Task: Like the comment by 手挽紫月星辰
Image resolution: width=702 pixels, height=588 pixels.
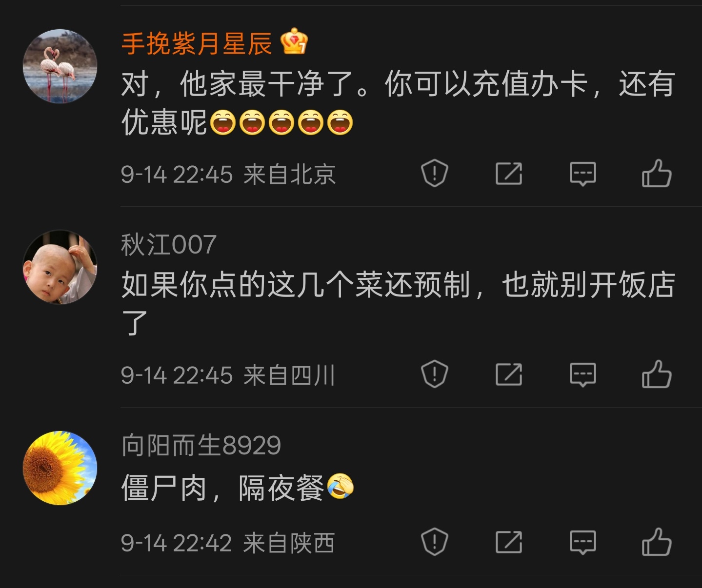Action: pos(657,174)
